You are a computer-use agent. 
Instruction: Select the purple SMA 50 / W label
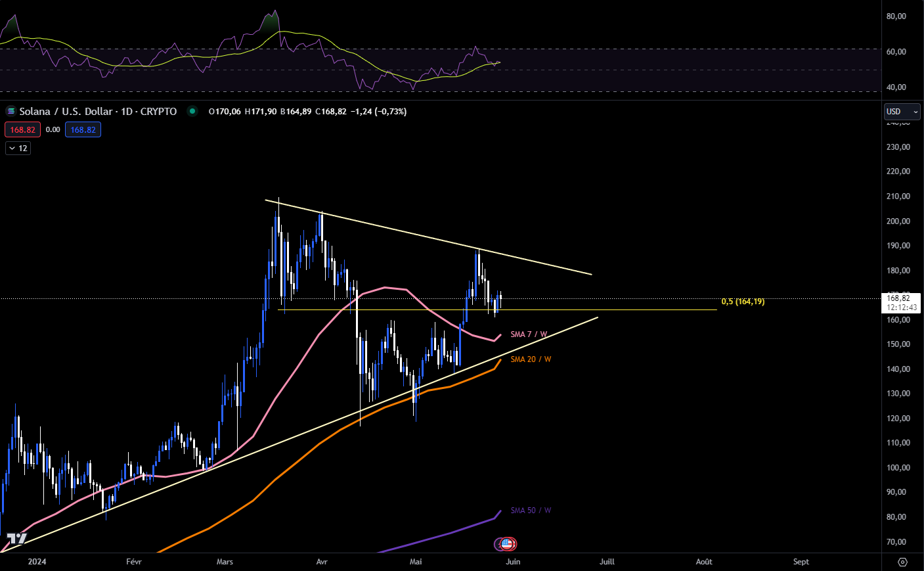coord(531,511)
